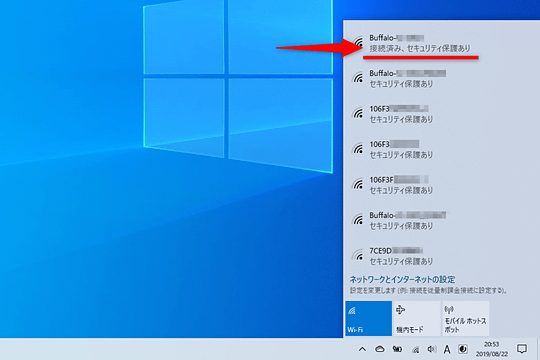The height and width of the screenshot is (360, 540).
Task: Open ネットワークとインターネットの設定 link
Action: [x=402, y=279]
